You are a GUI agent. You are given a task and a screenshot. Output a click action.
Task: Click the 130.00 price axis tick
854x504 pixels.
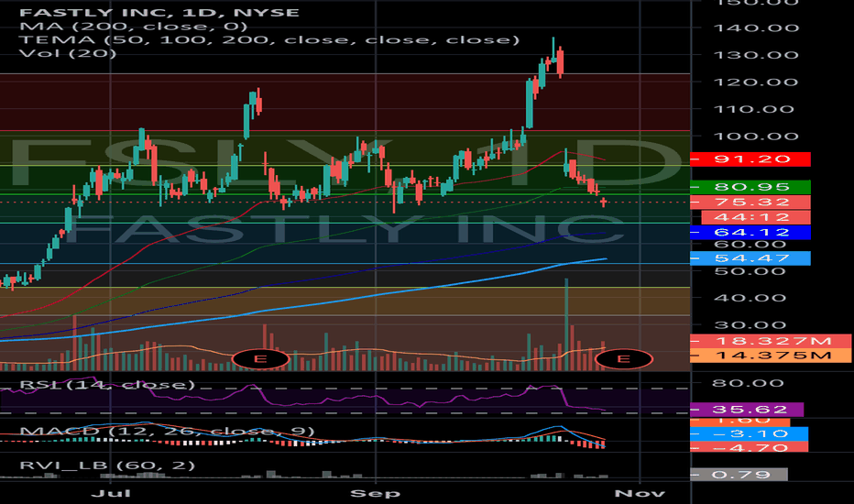point(756,55)
